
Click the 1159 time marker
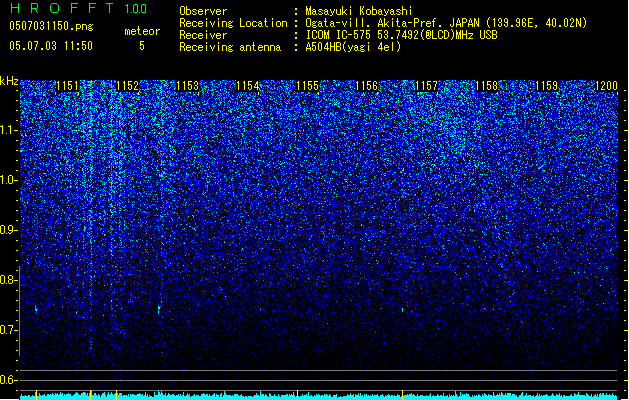click(x=546, y=86)
